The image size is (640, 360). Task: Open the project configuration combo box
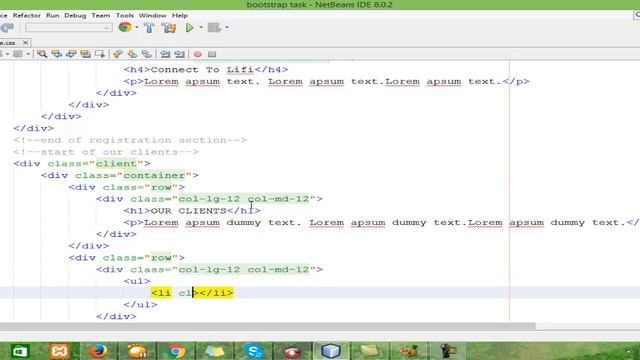(x=69, y=27)
